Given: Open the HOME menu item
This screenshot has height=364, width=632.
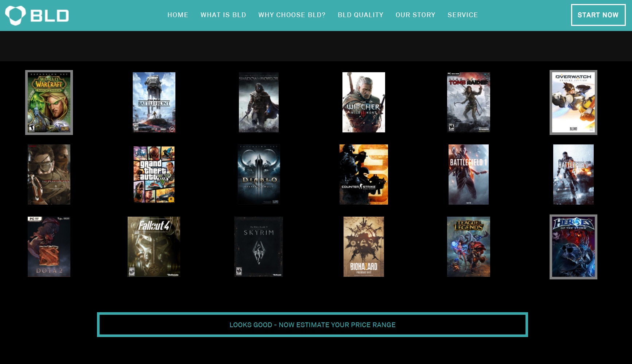Looking at the screenshot, I should 178,15.
